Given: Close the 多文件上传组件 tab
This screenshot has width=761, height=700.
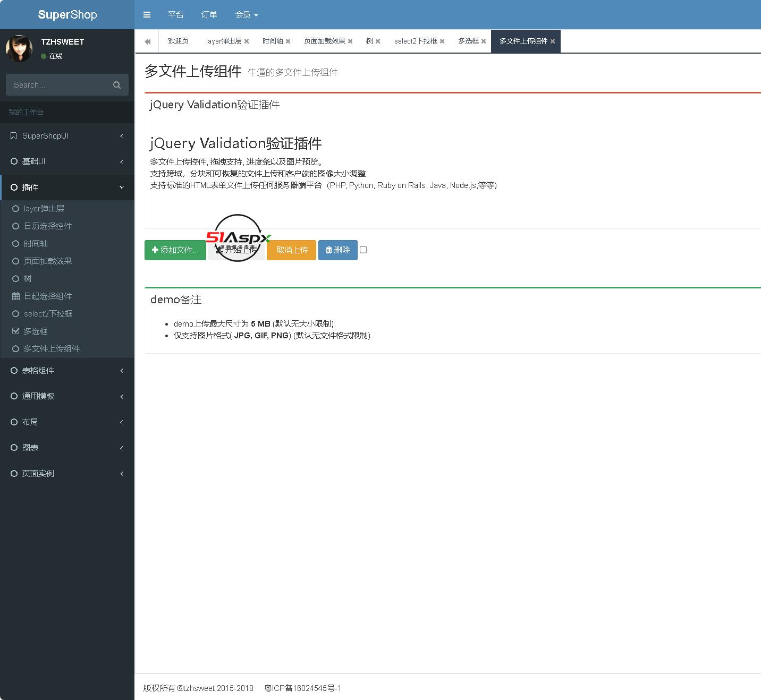Looking at the screenshot, I should (553, 41).
